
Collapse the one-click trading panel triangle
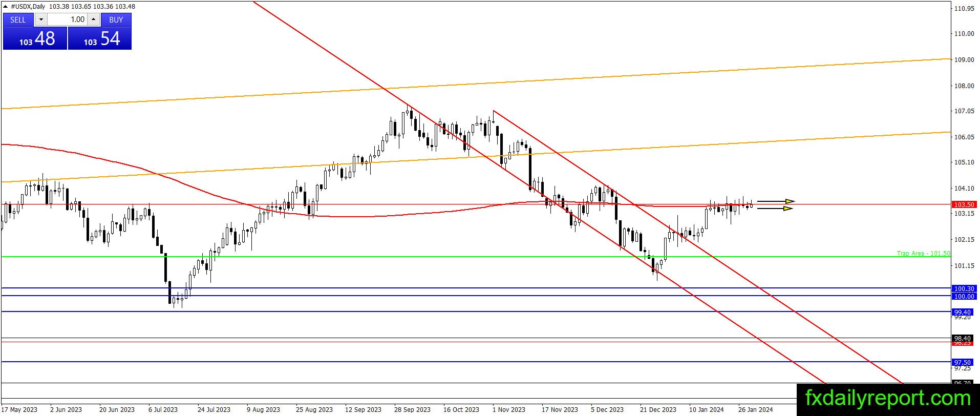(6, 7)
